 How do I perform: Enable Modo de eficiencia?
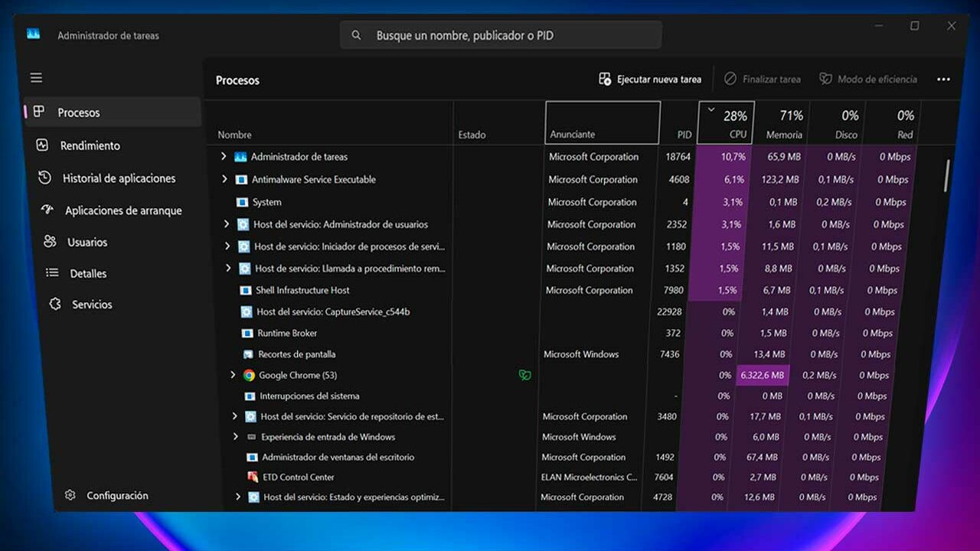[867, 79]
